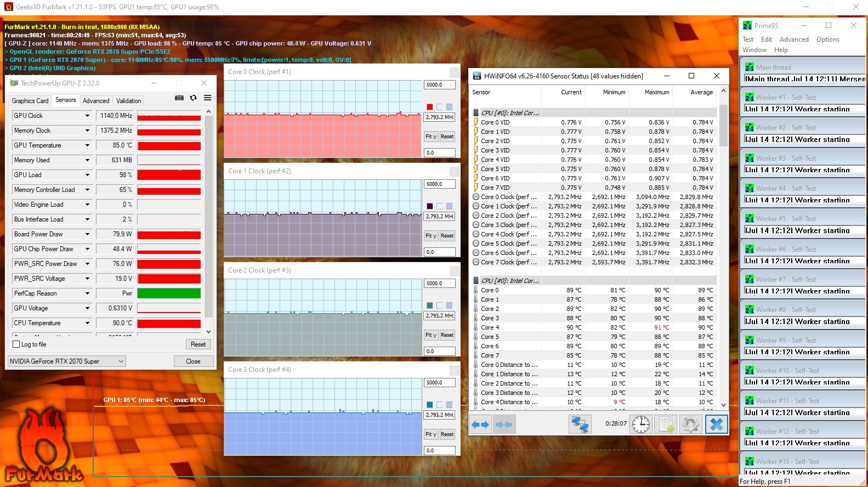Click the Prime95 title bar icon
868x487 pixels.
click(x=747, y=25)
